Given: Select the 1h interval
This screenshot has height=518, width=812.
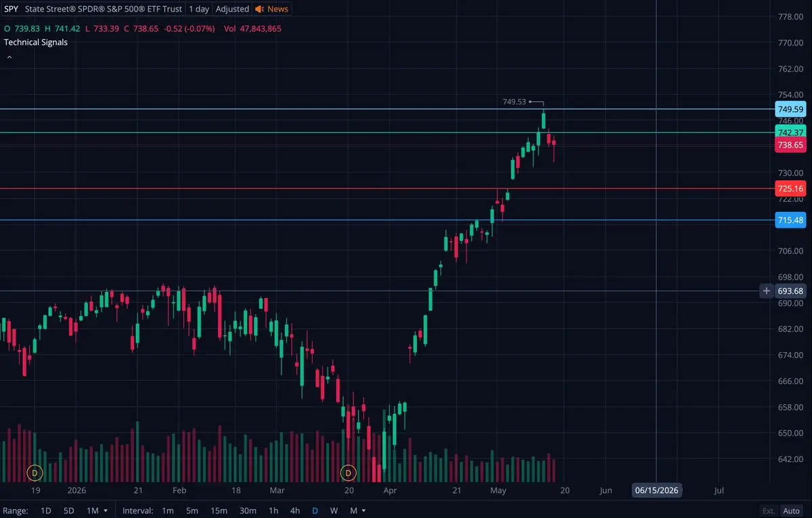Looking at the screenshot, I should pos(273,511).
